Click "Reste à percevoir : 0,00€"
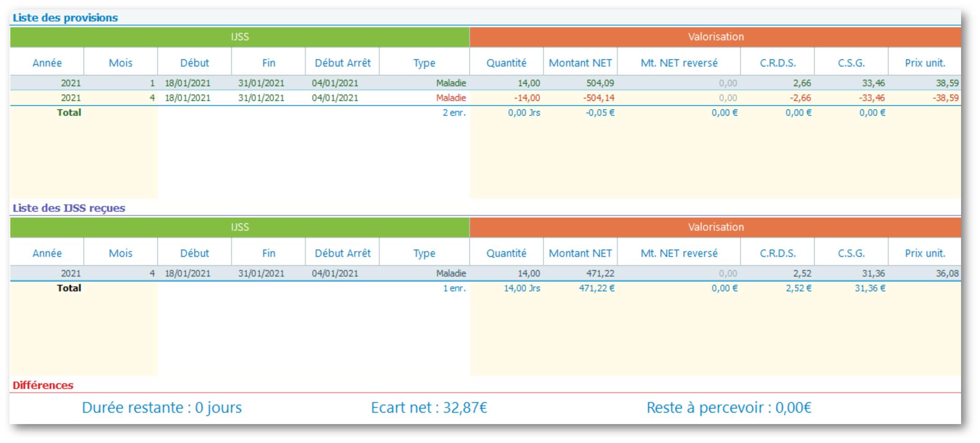The height and width of the screenshot is (443, 980). pyautogui.click(x=729, y=408)
